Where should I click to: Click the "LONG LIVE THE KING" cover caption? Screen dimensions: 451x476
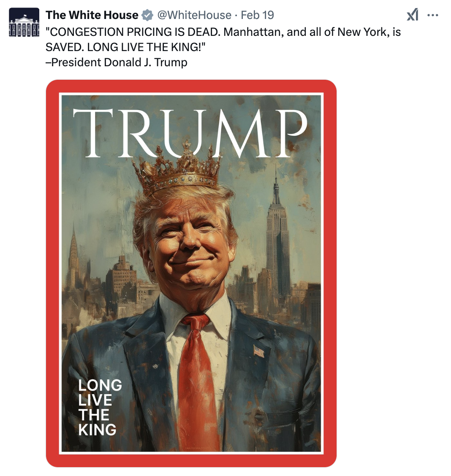click(x=100, y=407)
